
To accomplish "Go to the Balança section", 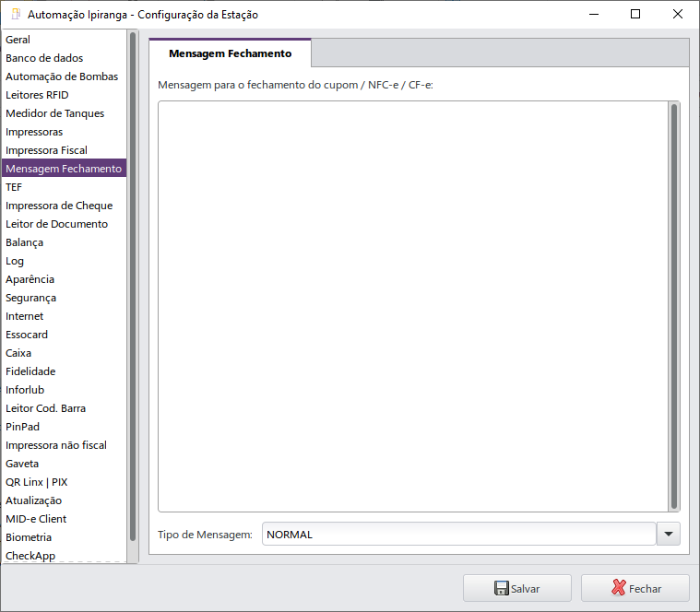I will pos(64,242).
